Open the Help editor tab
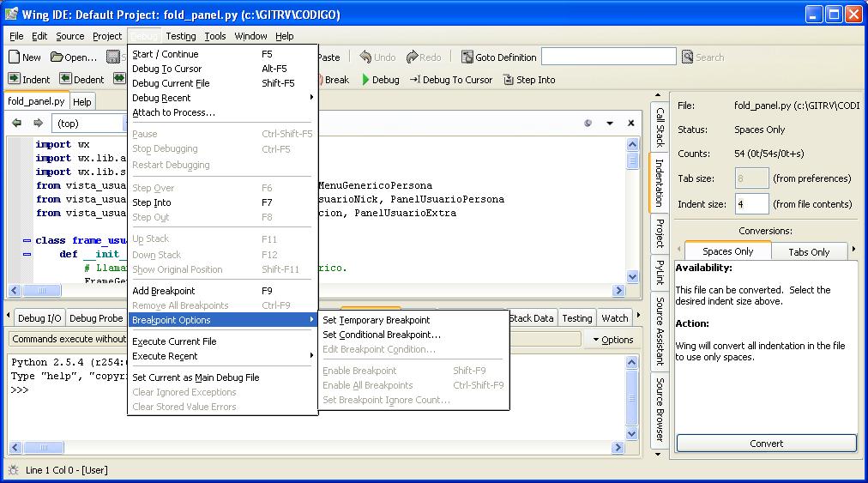The width and height of the screenshot is (868, 483). pyautogui.click(x=82, y=102)
